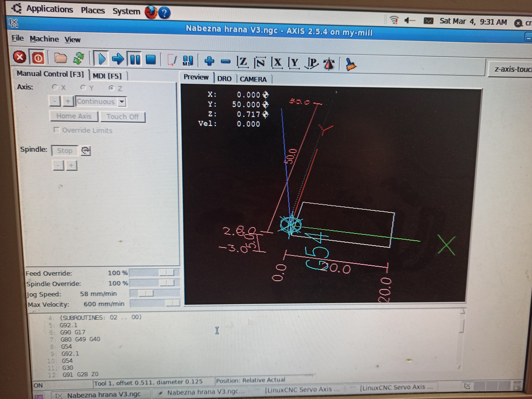Switch to perspective view icon
The height and width of the screenshot is (399, 532).
pos(312,63)
